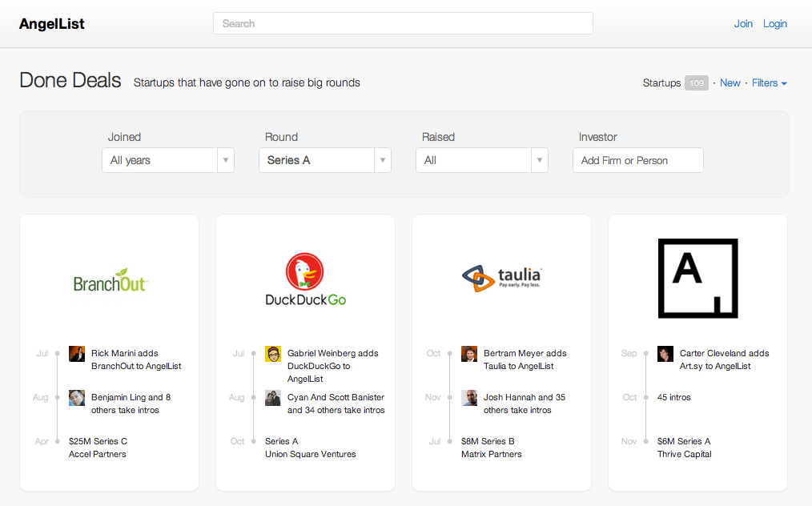This screenshot has height=506, width=812.
Task: Click Josh Hannah's profile thumbnail
Action: [x=469, y=398]
